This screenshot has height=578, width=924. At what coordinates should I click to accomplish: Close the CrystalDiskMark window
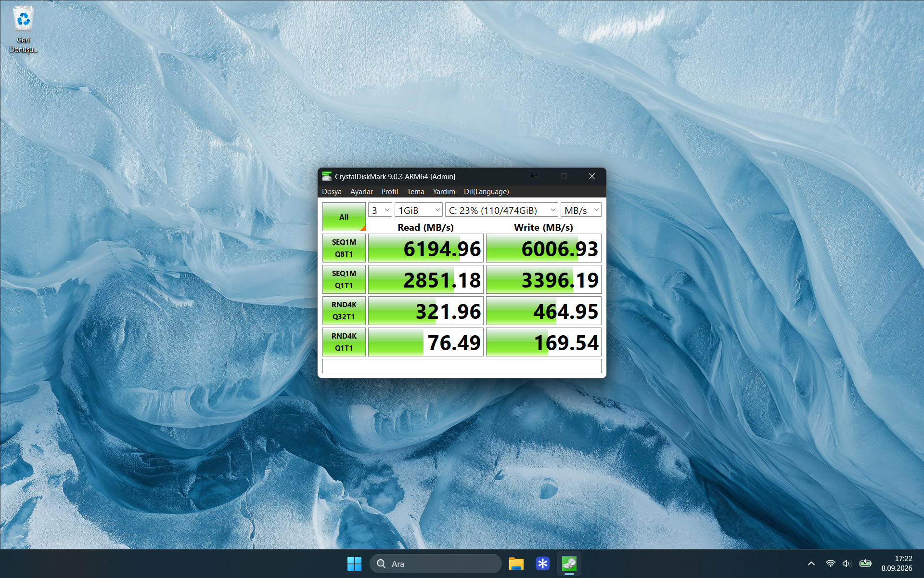coord(592,176)
